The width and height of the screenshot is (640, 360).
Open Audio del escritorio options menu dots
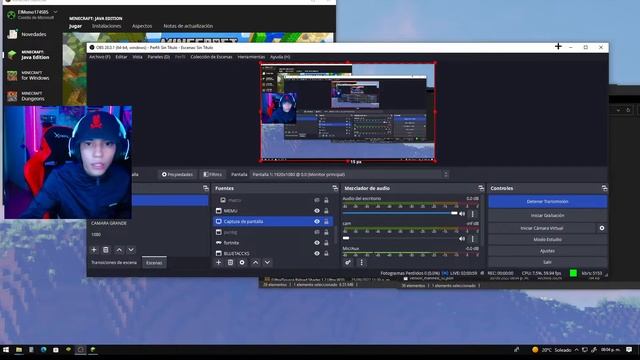tap(473, 213)
